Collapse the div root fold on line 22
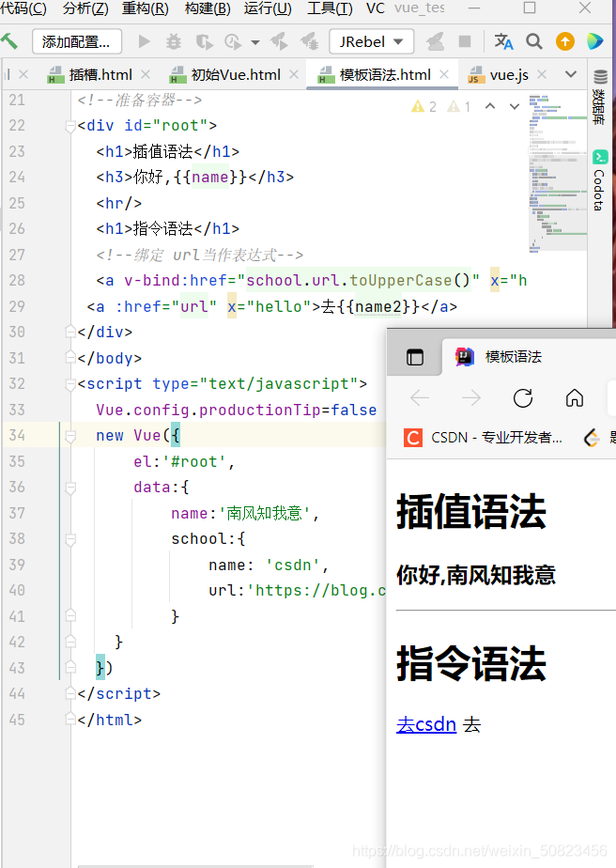Viewport: 616px width, 868px height. 70,126
